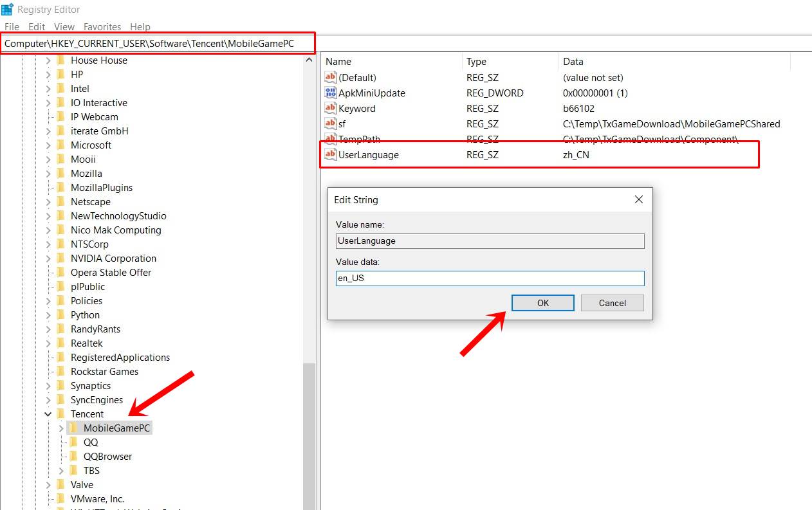
Task: Expand the MobileGamePC tree node
Action: 61,428
